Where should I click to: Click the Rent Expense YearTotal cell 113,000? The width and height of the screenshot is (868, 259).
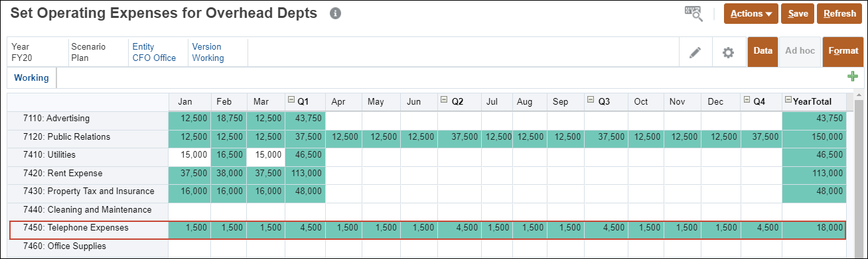click(x=814, y=175)
